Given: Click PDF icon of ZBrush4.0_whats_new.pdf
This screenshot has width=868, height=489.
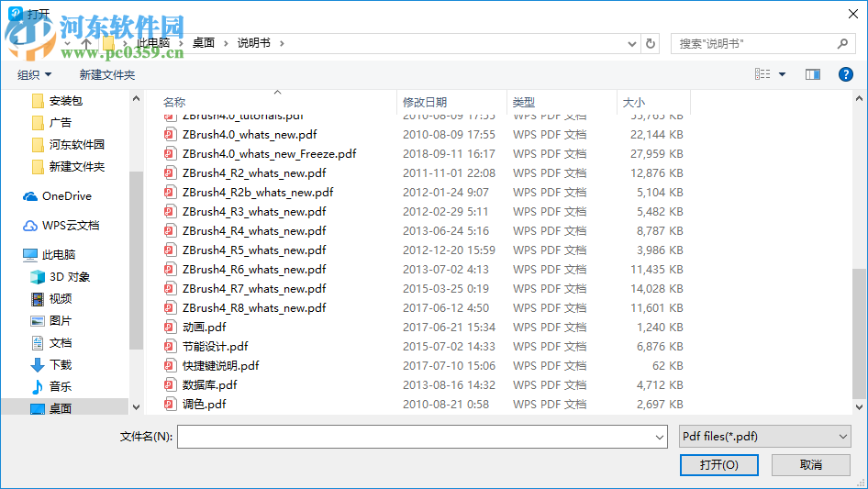Looking at the screenshot, I should tap(170, 135).
